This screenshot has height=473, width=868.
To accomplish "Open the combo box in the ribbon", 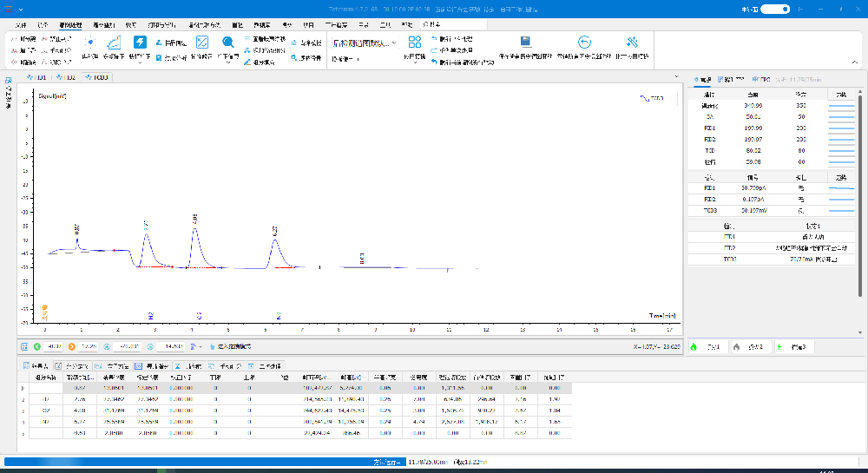I will point(365,43).
